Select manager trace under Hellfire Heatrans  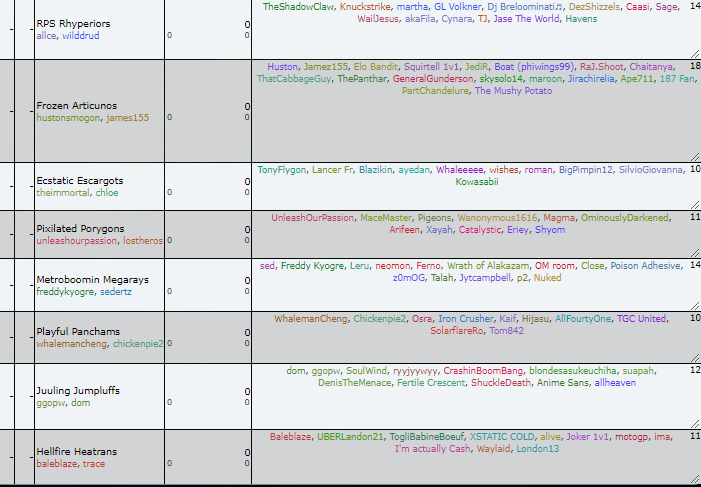(x=94, y=464)
